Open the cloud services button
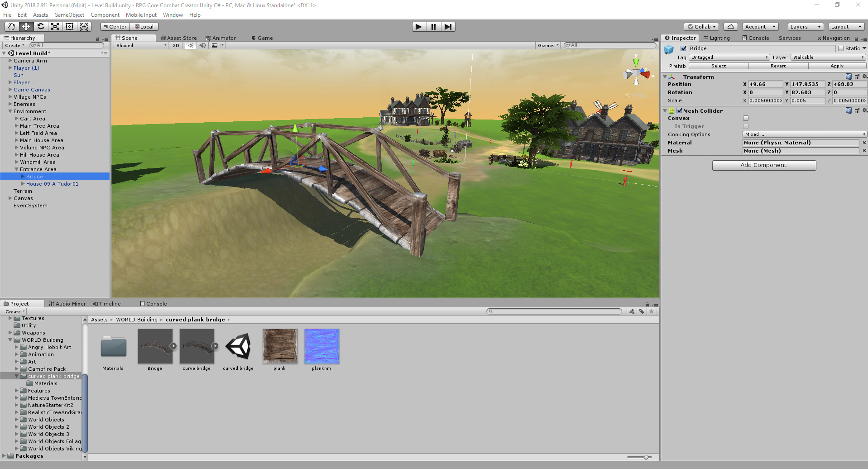This screenshot has width=868, height=469. [x=730, y=27]
